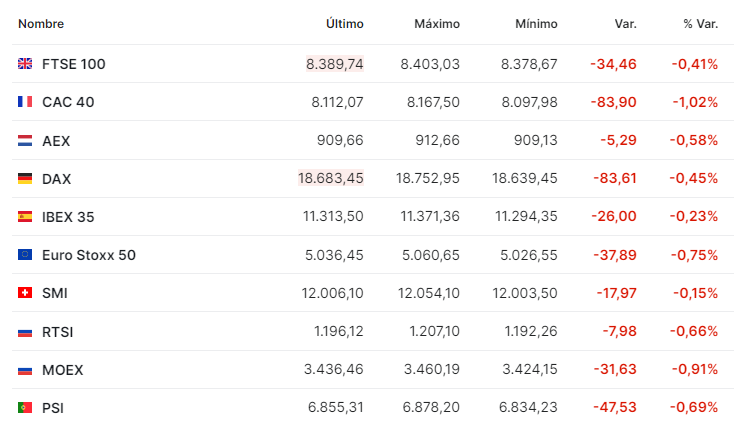This screenshot has width=734, height=422.
Task: Click the highlighted DAX last price 18.683,45
Action: (331, 178)
